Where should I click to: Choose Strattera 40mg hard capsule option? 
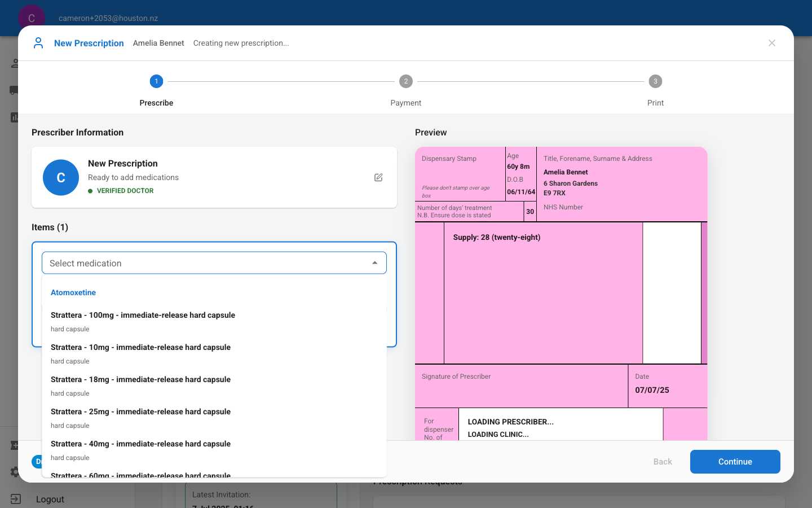[214, 450]
